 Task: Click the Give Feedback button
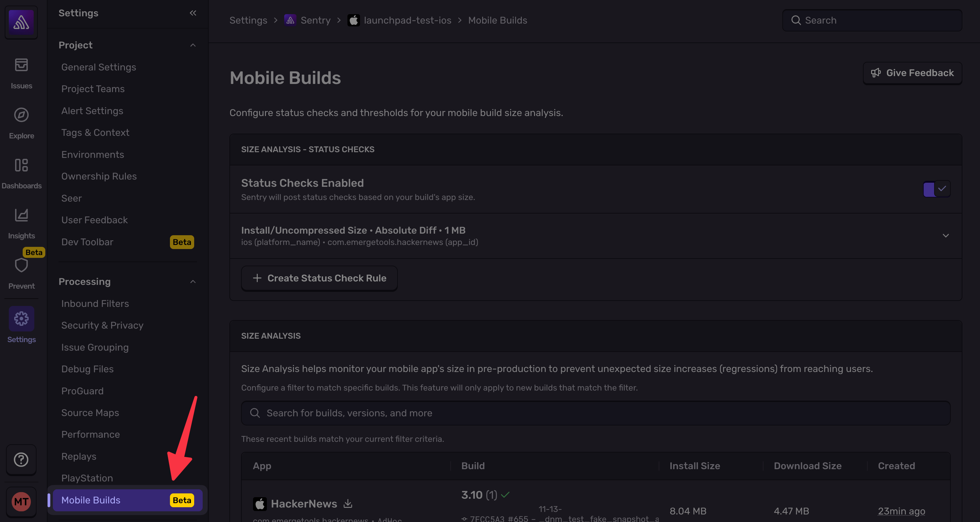[912, 73]
